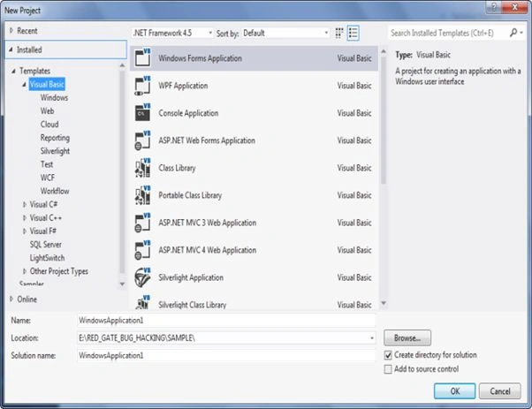Viewport: 532px width, 409px height.
Task: Click the WPF Application template icon
Action: 142,86
